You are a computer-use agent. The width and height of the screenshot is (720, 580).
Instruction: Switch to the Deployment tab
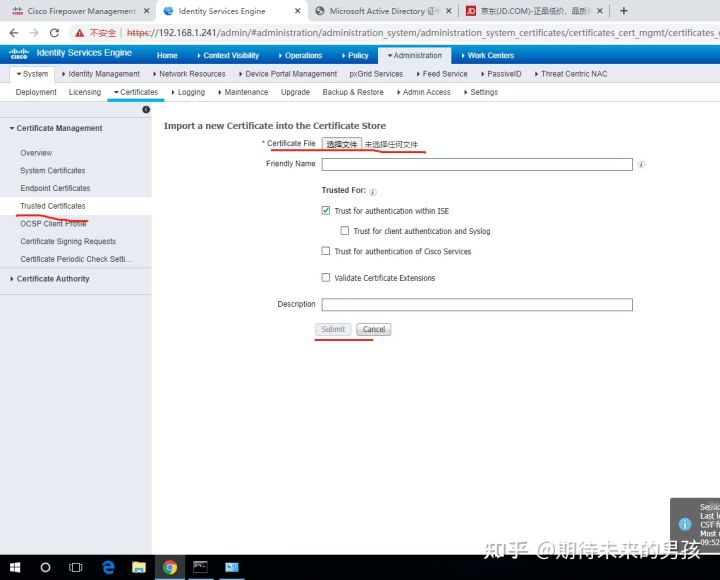(36, 92)
